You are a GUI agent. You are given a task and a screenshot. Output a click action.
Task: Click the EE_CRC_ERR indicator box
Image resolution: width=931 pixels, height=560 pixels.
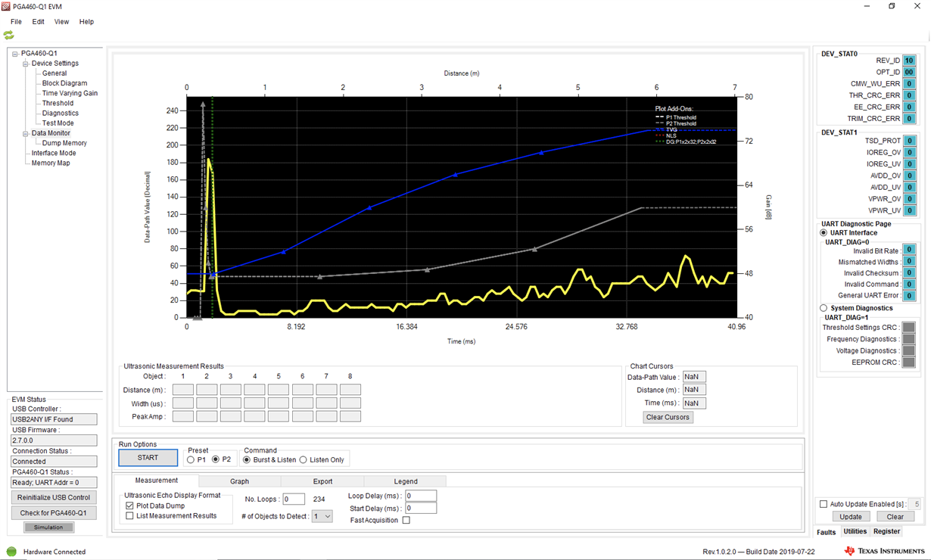909,107
